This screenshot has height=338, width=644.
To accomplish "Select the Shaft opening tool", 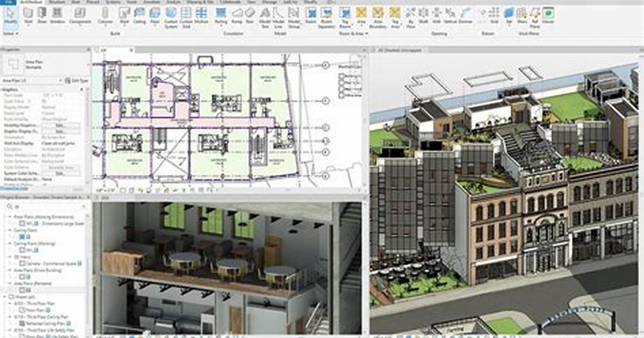I will point(423,16).
